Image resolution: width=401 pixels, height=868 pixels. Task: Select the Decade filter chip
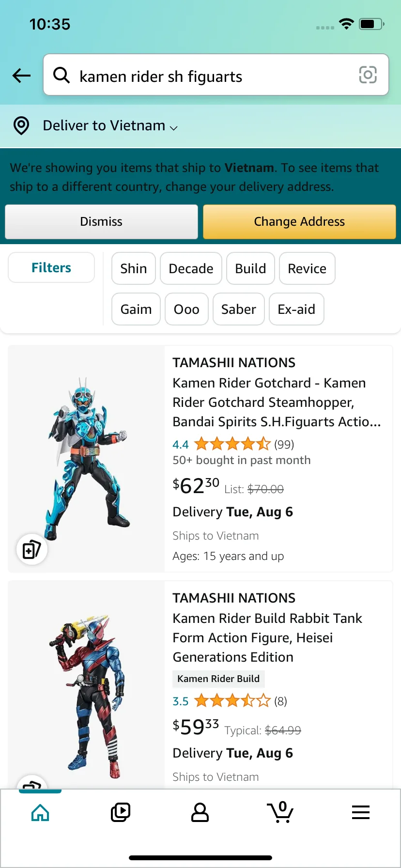(x=191, y=269)
